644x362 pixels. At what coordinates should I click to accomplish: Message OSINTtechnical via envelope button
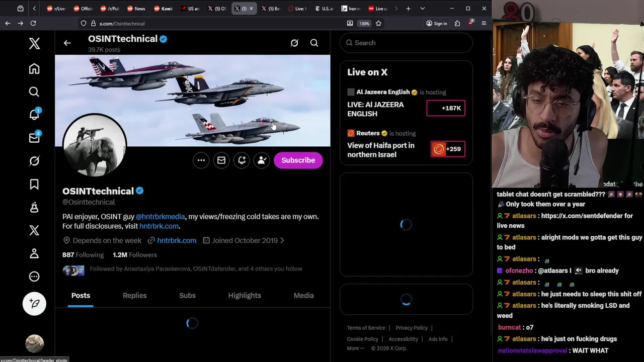tap(221, 160)
